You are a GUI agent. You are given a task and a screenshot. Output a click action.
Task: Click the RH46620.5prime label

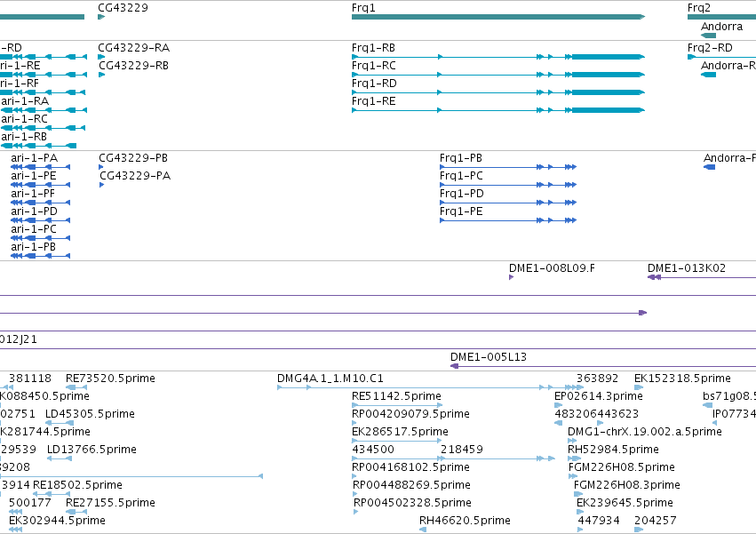(x=465, y=522)
